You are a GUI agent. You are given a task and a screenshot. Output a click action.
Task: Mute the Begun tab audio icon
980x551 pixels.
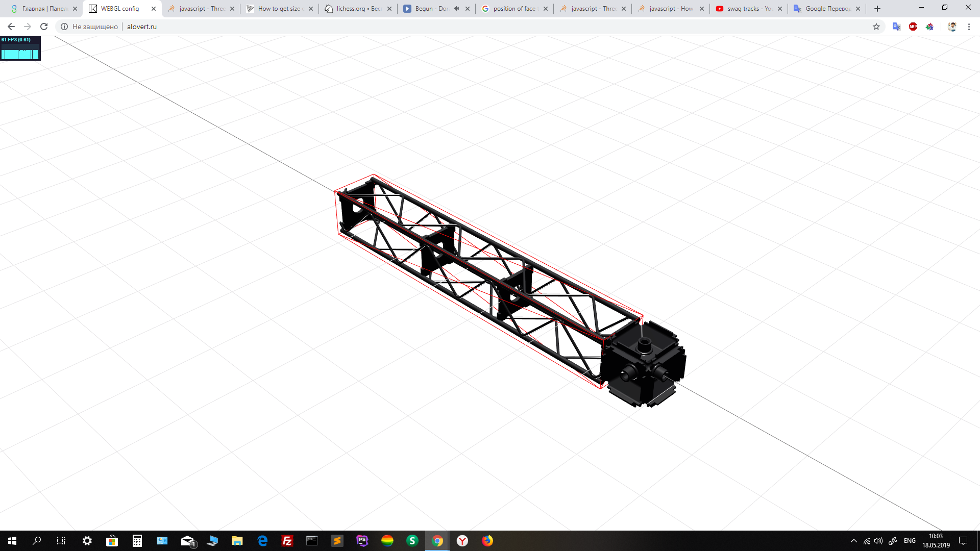pyautogui.click(x=456, y=9)
